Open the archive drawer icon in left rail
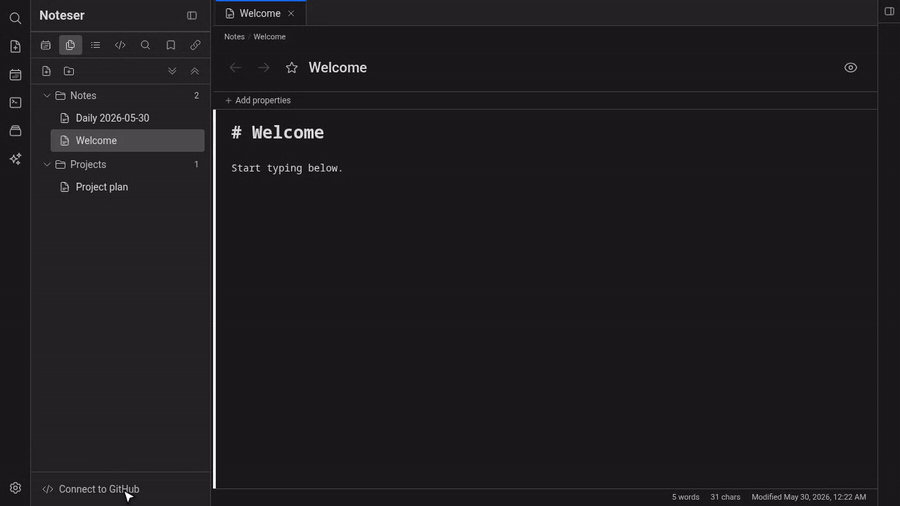The width and height of the screenshot is (900, 506). (15, 131)
